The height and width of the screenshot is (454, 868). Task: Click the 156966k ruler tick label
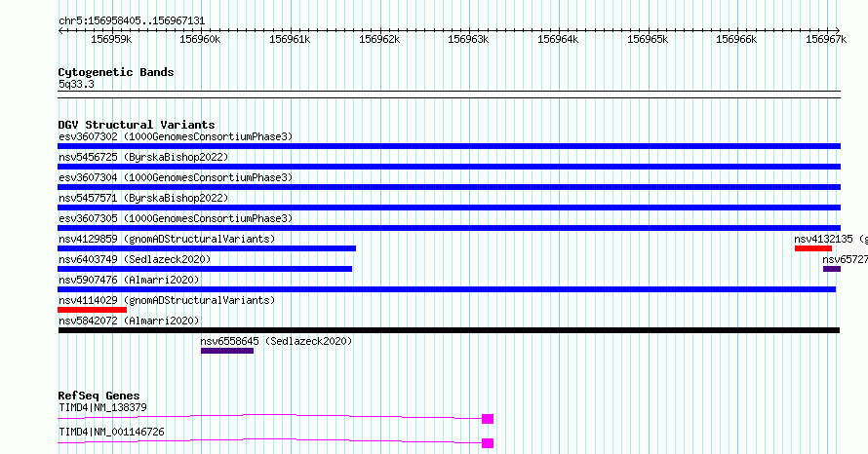point(736,39)
